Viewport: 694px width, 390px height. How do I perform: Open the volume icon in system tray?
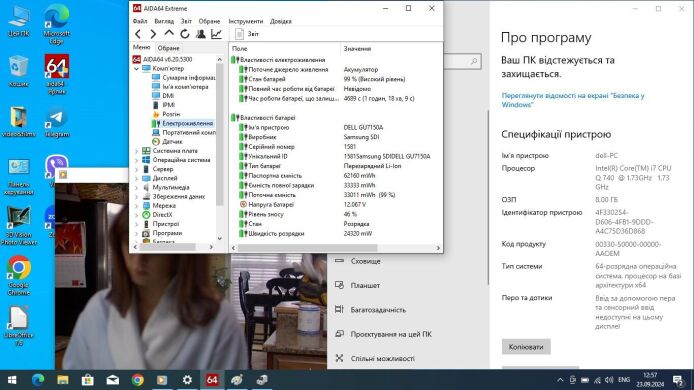(x=609, y=380)
